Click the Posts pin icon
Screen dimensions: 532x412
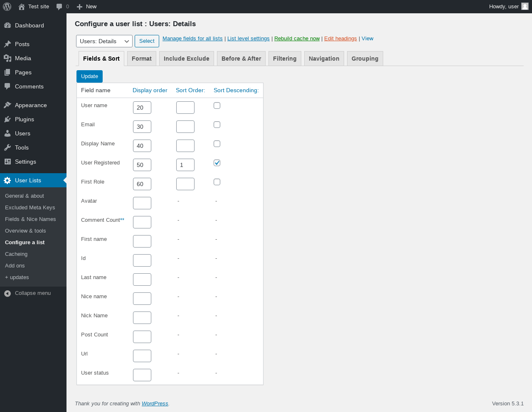click(7, 44)
